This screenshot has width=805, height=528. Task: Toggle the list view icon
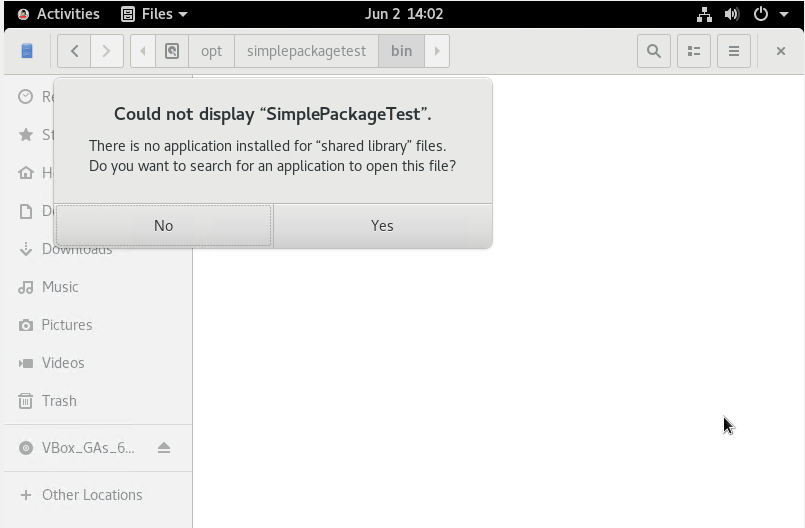pos(693,51)
